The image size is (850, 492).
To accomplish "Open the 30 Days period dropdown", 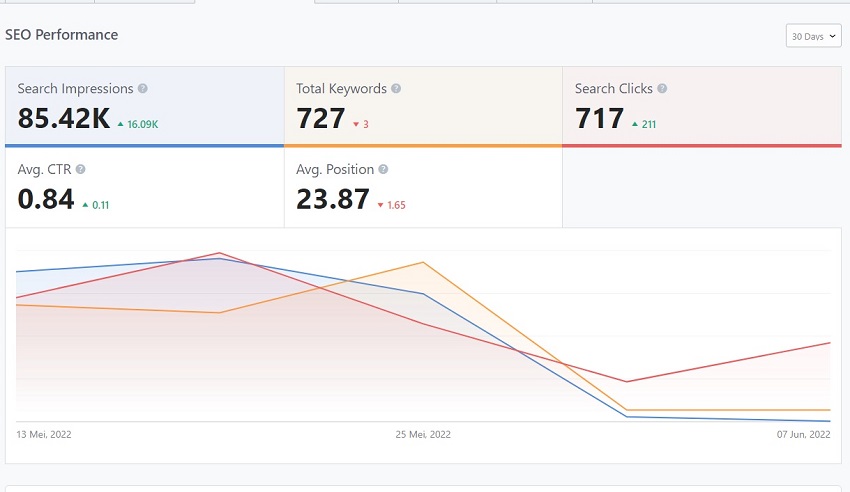I will tap(813, 36).
